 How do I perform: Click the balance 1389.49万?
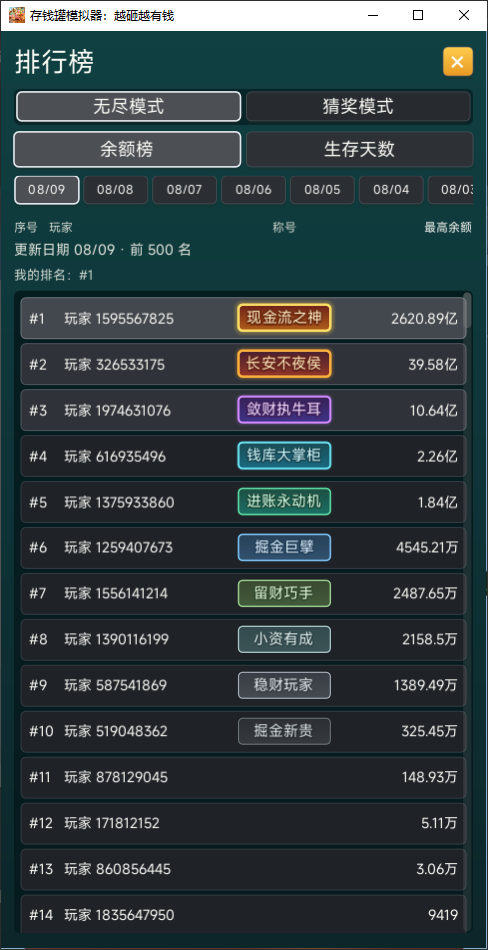(426, 686)
